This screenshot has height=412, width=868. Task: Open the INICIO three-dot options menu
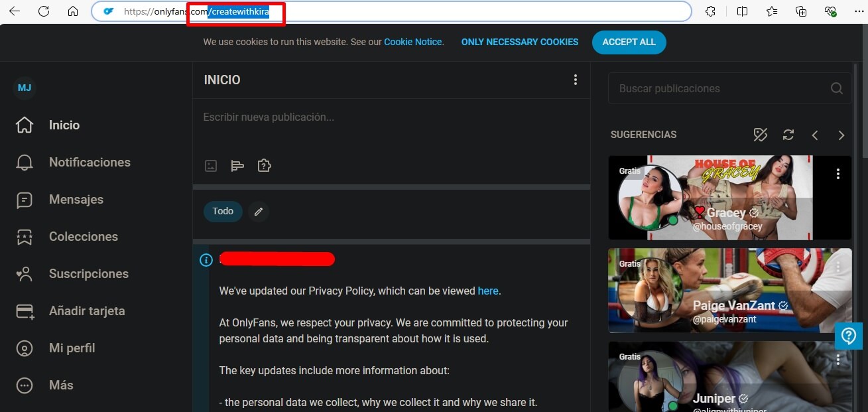[x=575, y=80]
